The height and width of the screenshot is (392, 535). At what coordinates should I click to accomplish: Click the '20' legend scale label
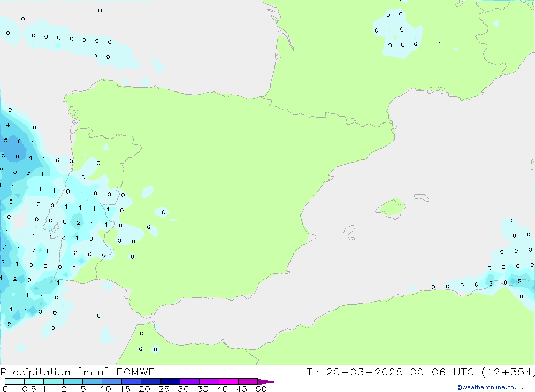[x=144, y=389]
